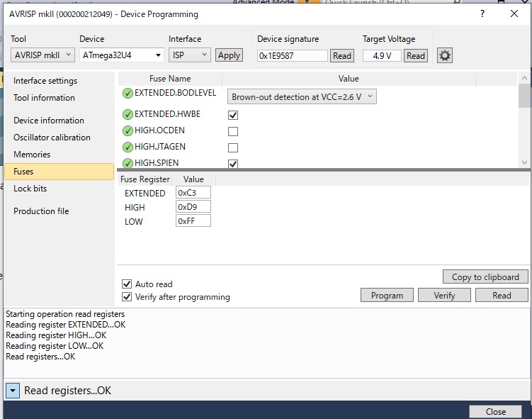Click the Target Voltage field 4.9 V

[382, 56]
